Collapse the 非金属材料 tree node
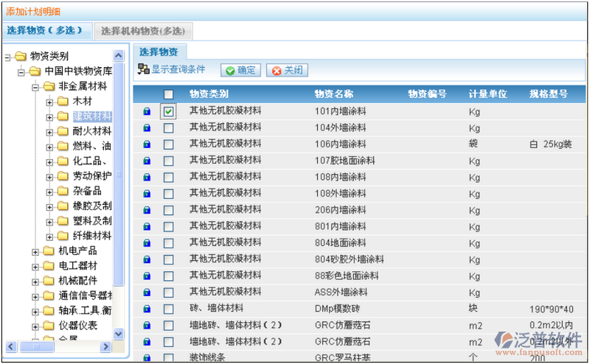Viewport: 590px width, 364px height. (x=35, y=86)
